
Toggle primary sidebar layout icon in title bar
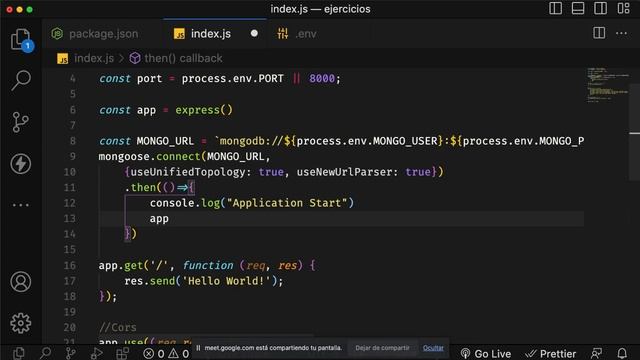[555, 9]
